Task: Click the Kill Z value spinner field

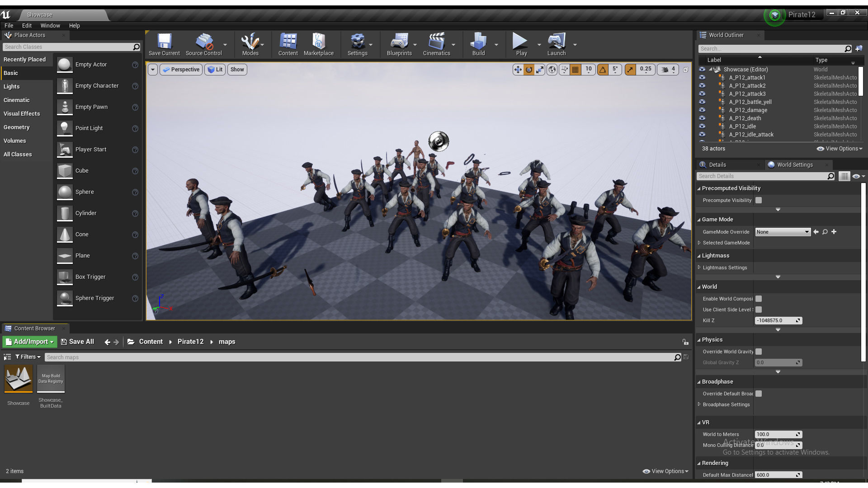Action: pyautogui.click(x=775, y=320)
